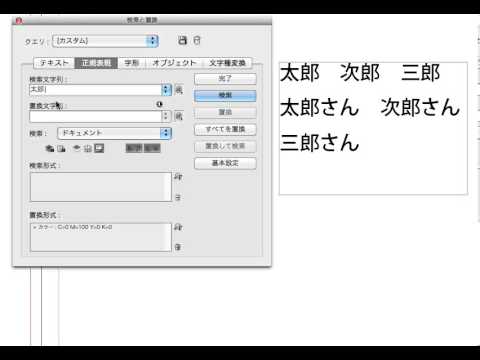Toggle include footnotes icon
Viewport: 480px width, 360px height.
(x=99, y=148)
